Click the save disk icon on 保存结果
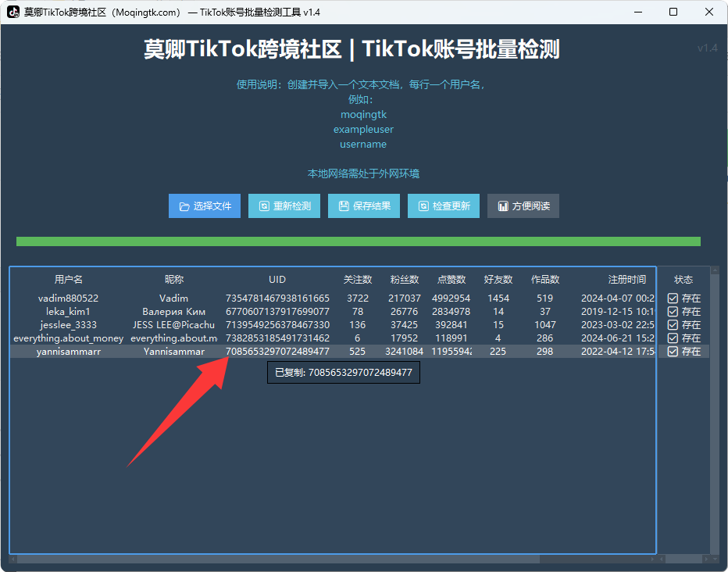 click(344, 206)
